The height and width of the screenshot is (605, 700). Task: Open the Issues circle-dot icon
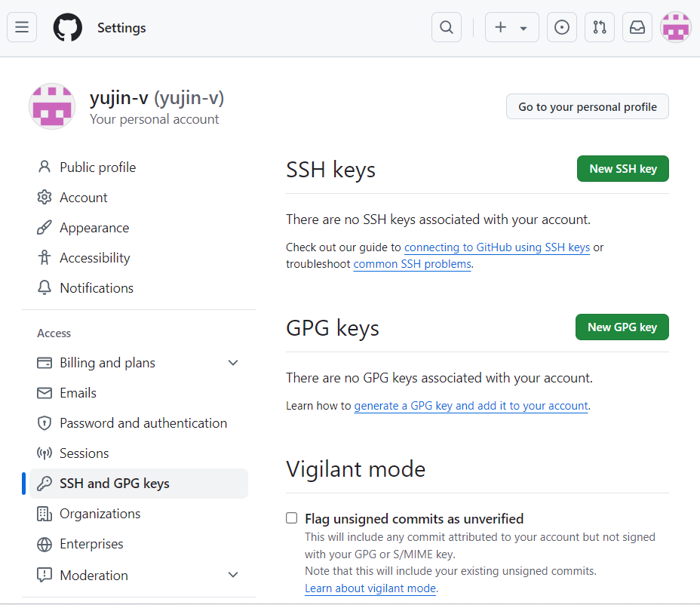[x=562, y=27]
